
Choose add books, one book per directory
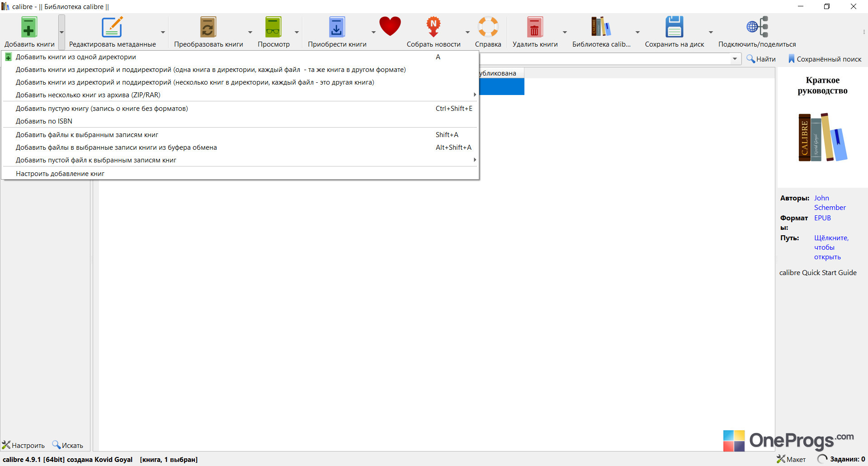[240, 70]
